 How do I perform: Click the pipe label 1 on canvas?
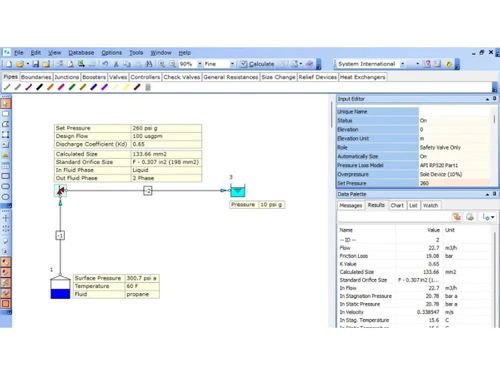[60, 236]
